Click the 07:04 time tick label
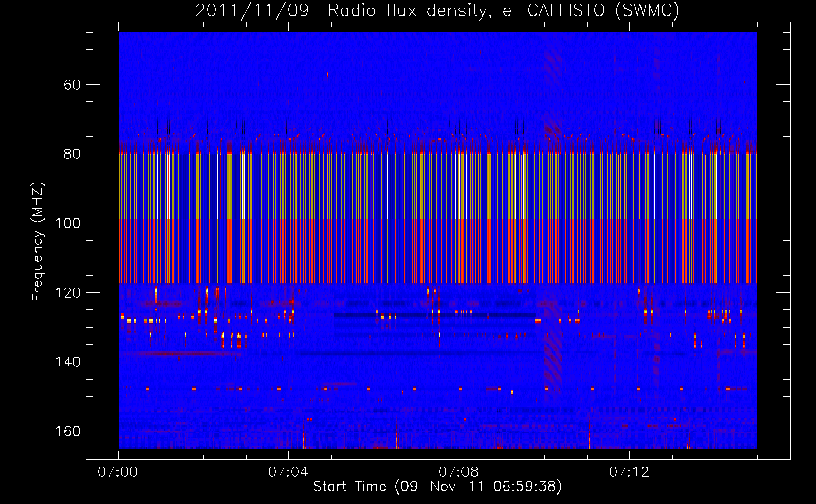Screen dimensions: 816x504 288,472
